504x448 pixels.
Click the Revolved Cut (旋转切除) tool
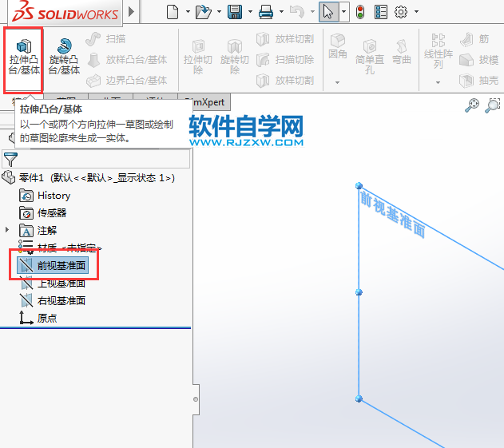(235, 57)
